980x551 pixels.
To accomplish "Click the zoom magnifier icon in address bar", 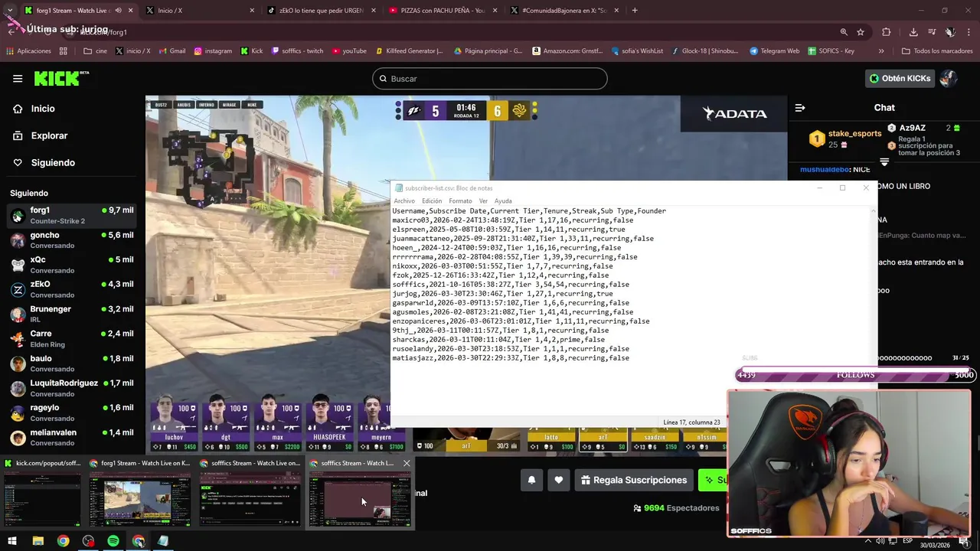I will pyautogui.click(x=844, y=32).
